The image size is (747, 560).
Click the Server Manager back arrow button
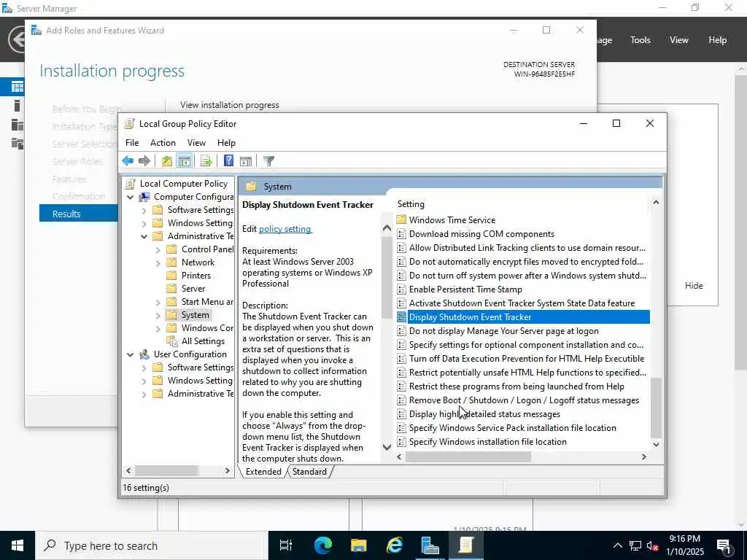click(18, 39)
